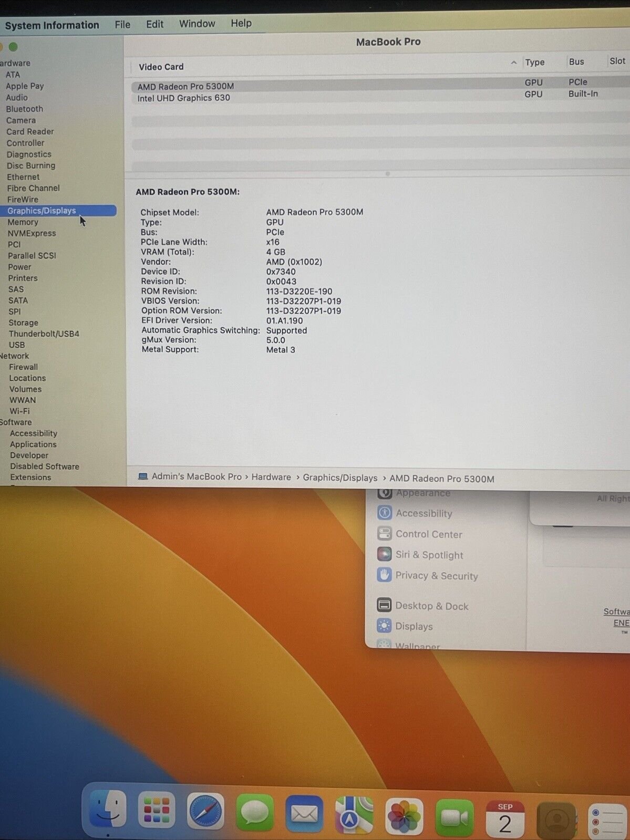Choose Wi-Fi under Network section
Viewport: 630px width, 840px height.
point(19,411)
